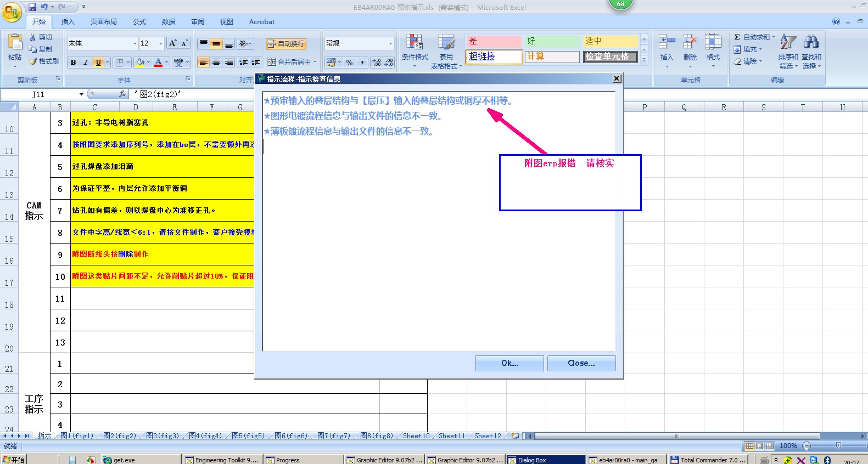Click the text orientation icon
The width and height of the screenshot is (868, 464).
(x=244, y=43)
